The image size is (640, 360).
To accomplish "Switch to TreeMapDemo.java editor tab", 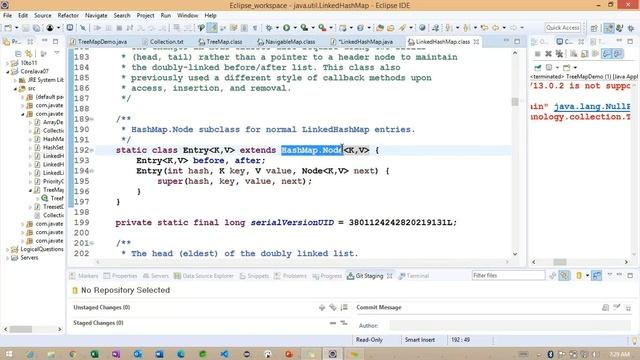I will (98, 42).
